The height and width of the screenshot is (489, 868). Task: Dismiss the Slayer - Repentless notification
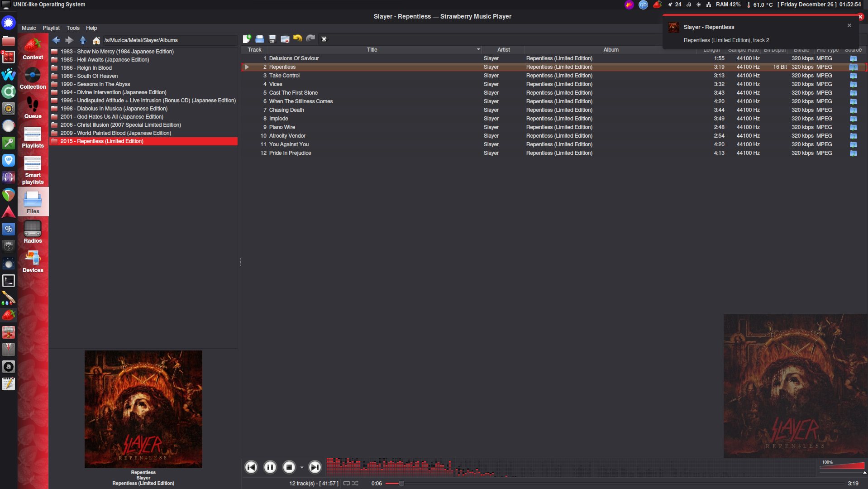tap(849, 25)
